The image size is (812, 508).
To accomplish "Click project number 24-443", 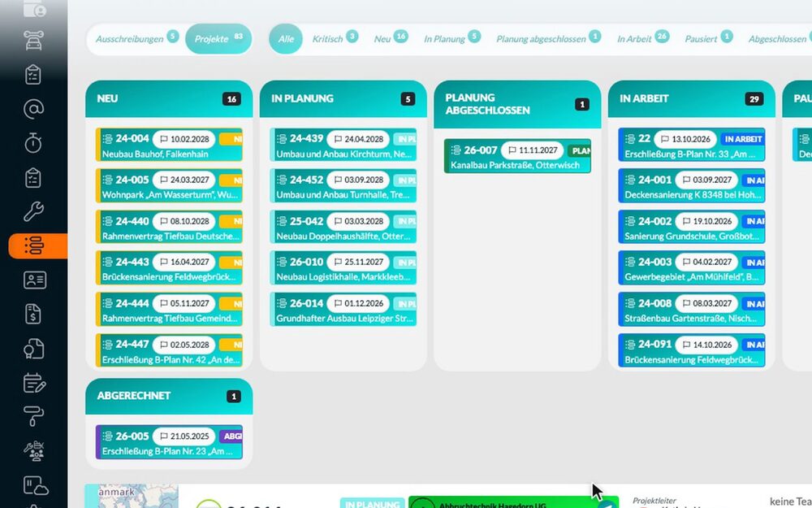I will (132, 262).
